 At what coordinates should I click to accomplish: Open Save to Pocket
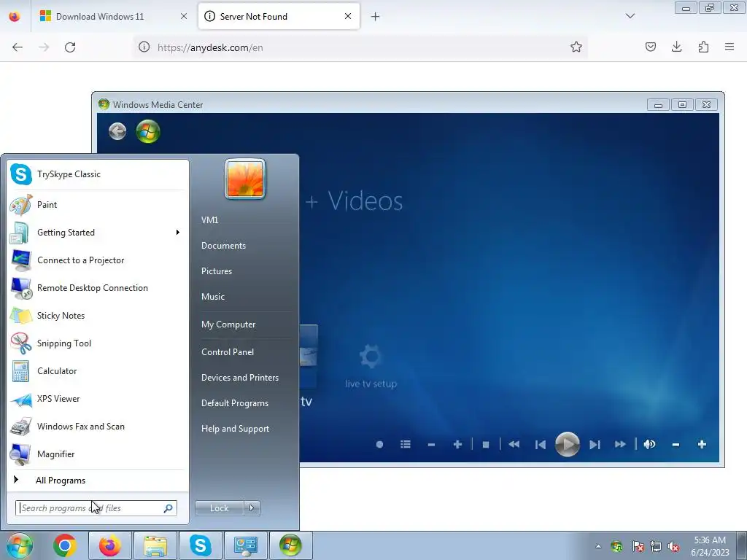coord(650,47)
